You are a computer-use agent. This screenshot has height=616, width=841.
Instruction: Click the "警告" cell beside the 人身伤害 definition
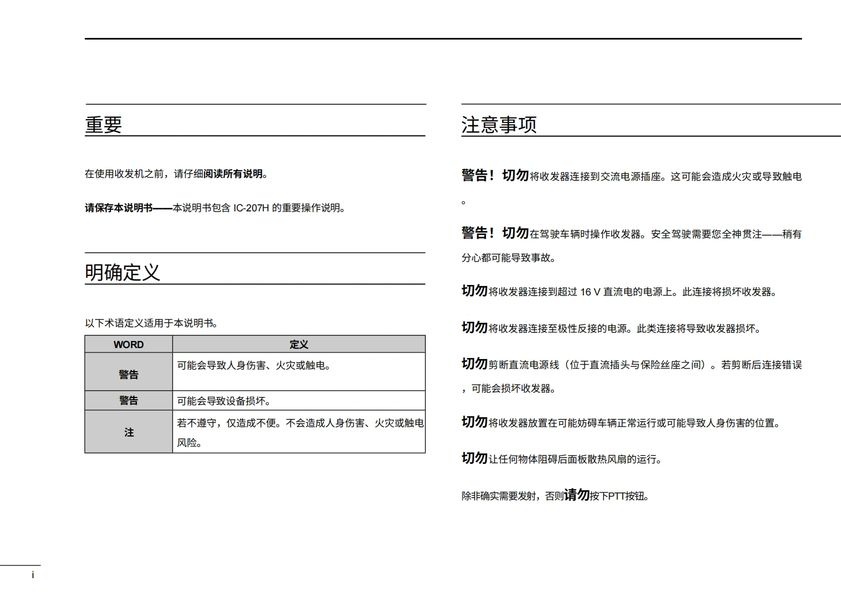click(x=129, y=374)
